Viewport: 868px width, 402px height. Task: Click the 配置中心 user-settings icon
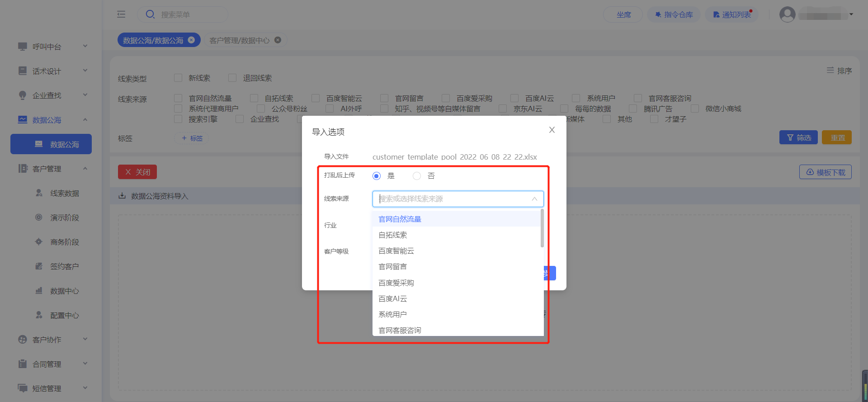point(39,315)
